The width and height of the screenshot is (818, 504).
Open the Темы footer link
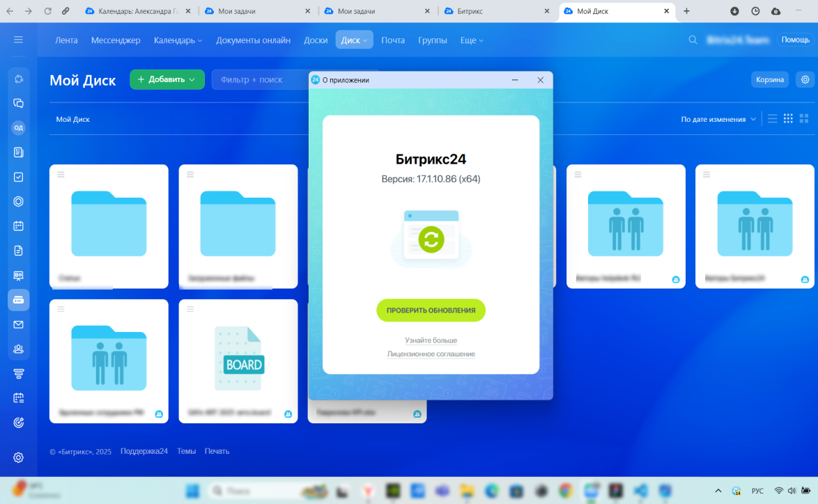click(186, 451)
